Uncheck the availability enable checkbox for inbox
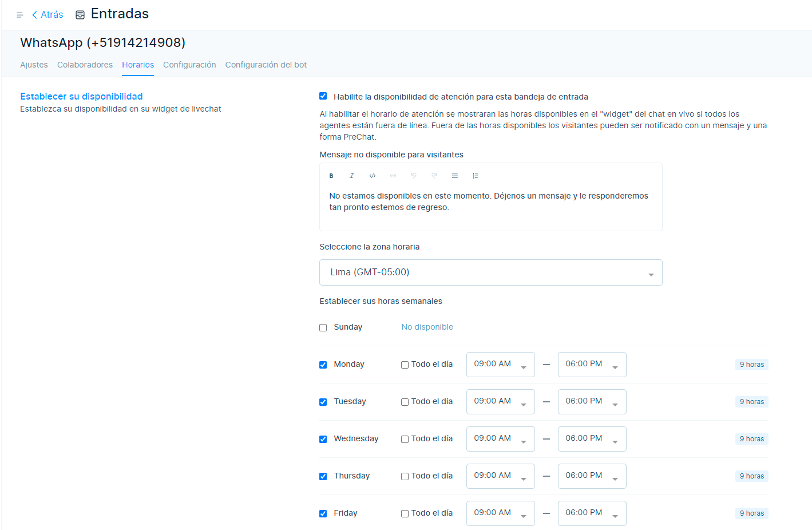Image resolution: width=812 pixels, height=530 pixels. [x=323, y=96]
